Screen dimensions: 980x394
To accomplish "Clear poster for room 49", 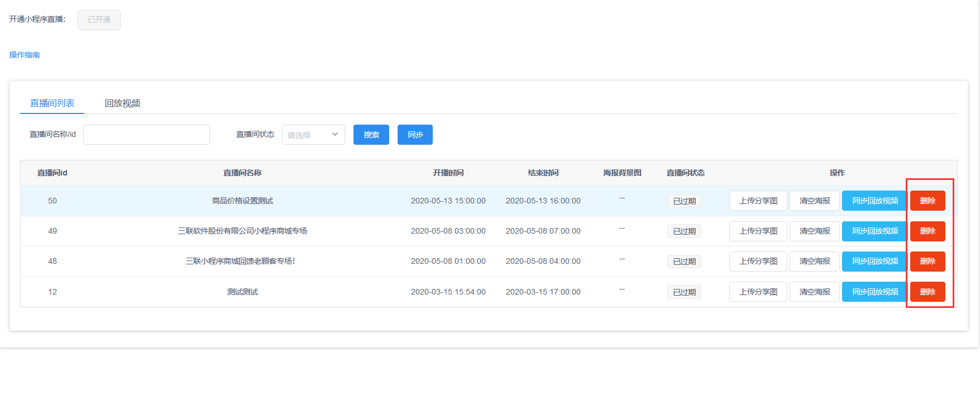I will (x=814, y=231).
